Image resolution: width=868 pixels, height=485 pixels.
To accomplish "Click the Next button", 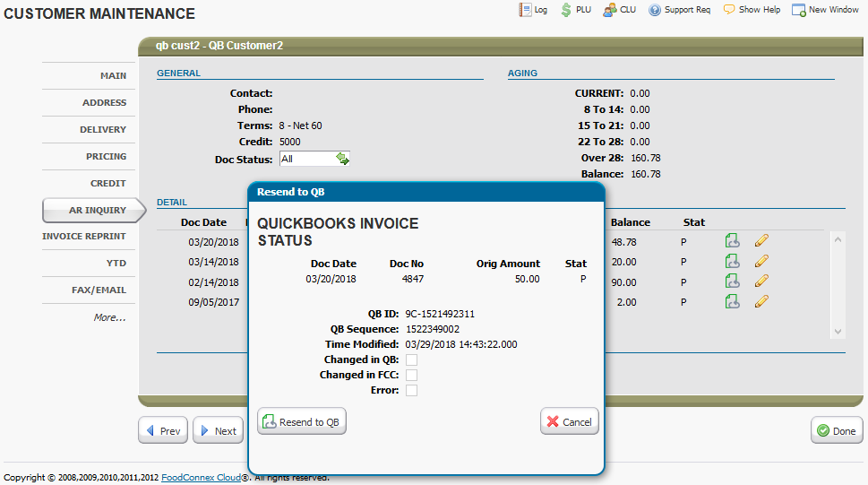I will pyautogui.click(x=218, y=430).
